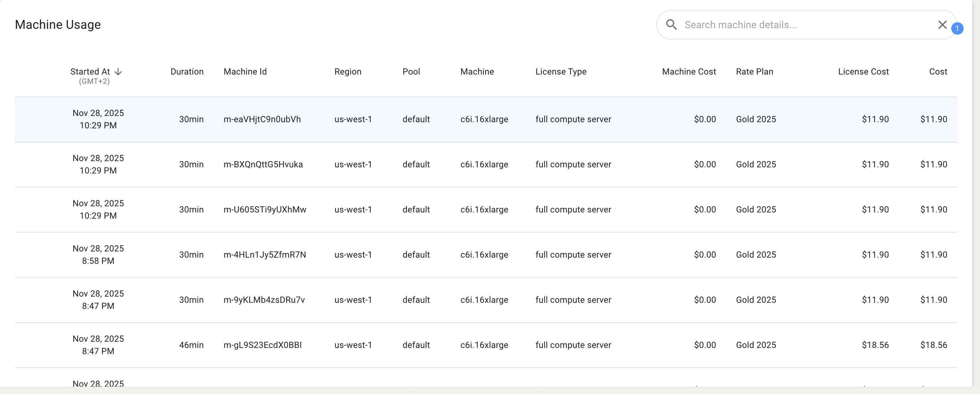Click the 46min duration cell

click(x=191, y=345)
